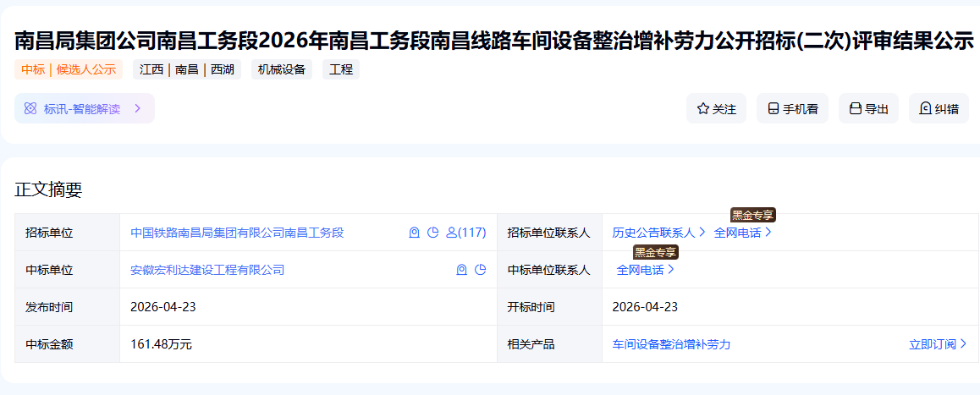The image size is (980, 395).
Task: Click the 关注 star button
Action: [x=716, y=109]
